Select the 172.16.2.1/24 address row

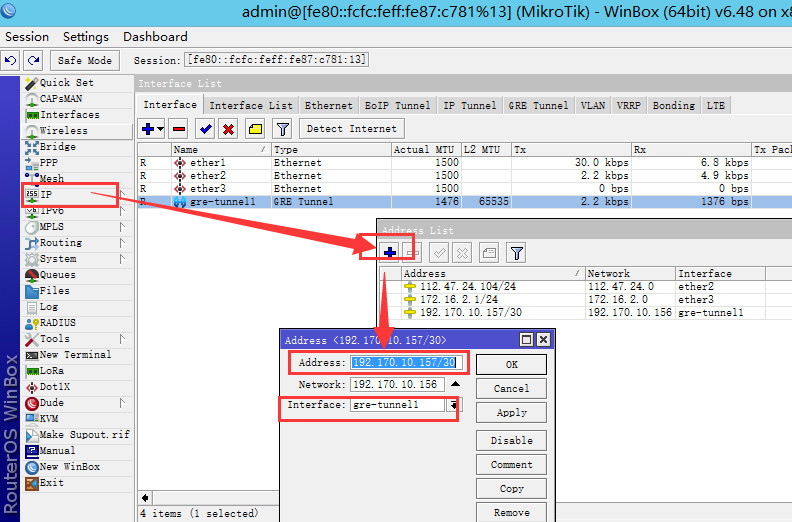[585, 299]
